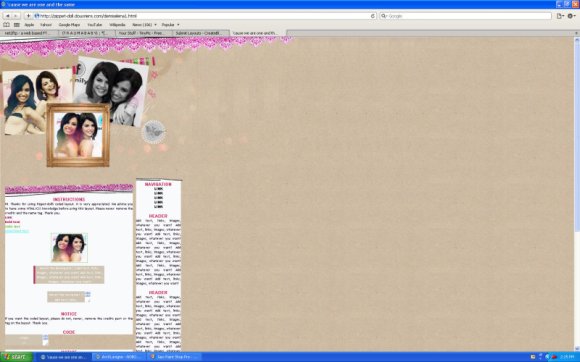
Task: Switch to the Your Stuff TinyPic tab
Action: (144, 33)
